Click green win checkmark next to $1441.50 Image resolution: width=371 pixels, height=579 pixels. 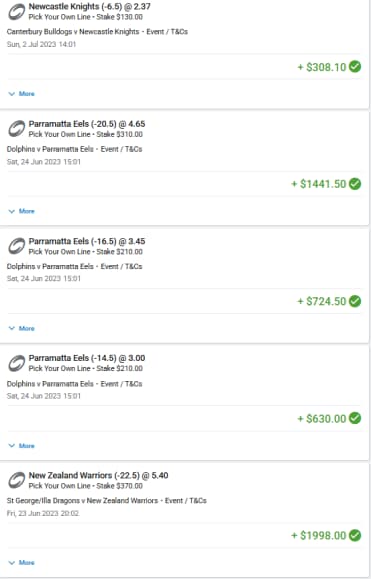[x=355, y=184]
